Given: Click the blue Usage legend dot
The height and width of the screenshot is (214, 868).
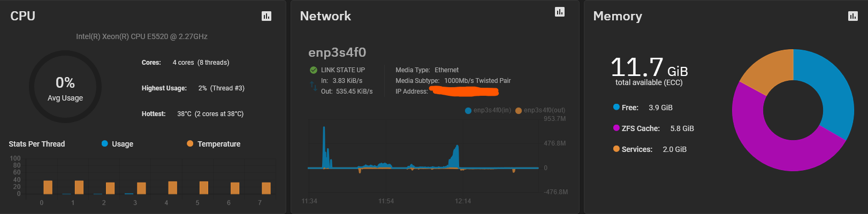Looking at the screenshot, I should [x=105, y=143].
